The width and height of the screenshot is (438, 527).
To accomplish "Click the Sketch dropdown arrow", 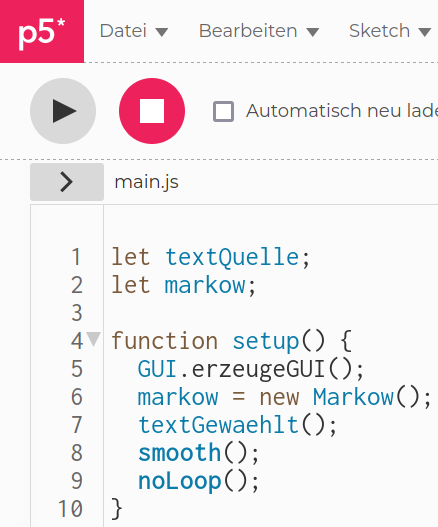I will click(x=425, y=32).
